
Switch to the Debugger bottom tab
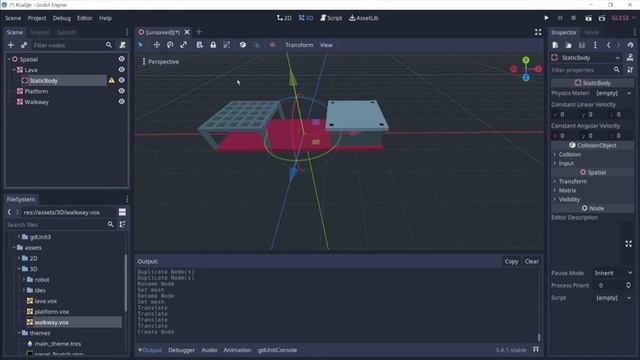pyautogui.click(x=181, y=350)
